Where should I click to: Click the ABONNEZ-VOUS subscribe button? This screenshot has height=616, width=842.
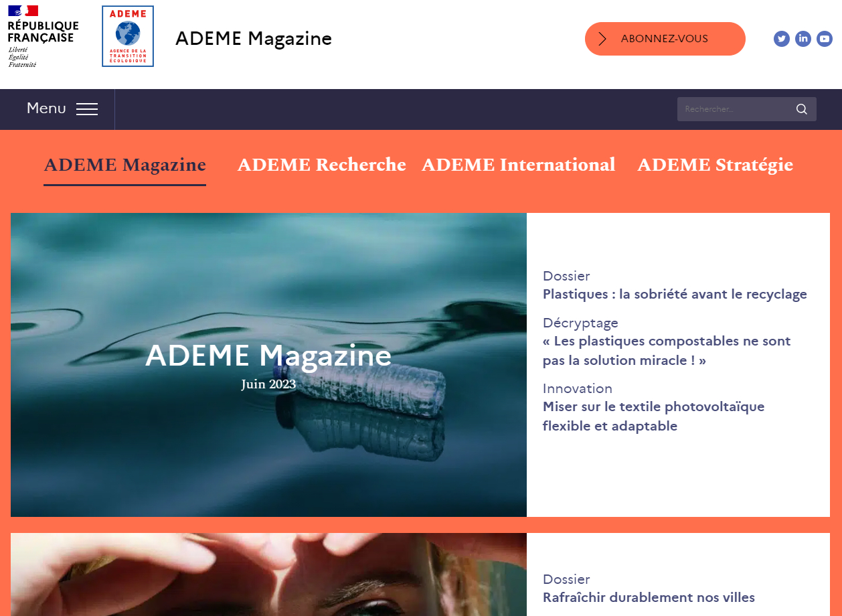[x=665, y=39]
